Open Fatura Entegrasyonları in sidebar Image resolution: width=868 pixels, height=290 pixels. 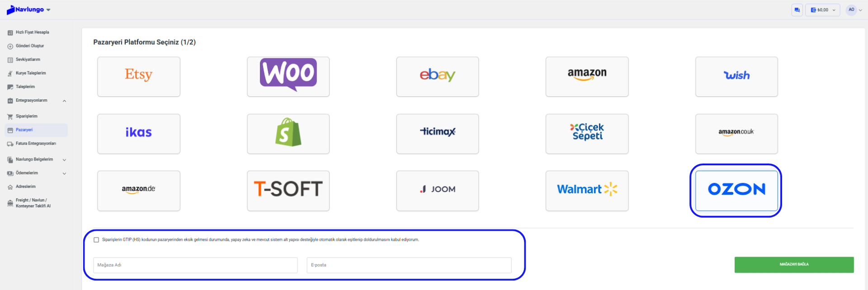(36, 144)
